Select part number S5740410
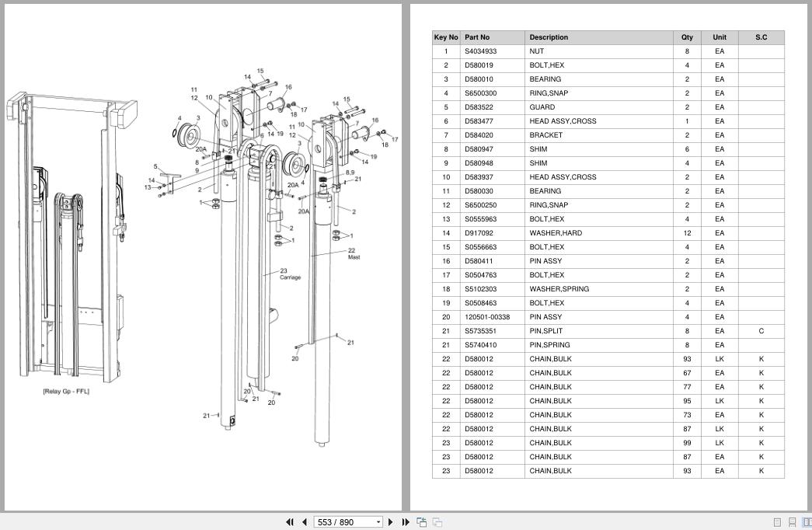The width and height of the screenshot is (812, 530). (480, 345)
